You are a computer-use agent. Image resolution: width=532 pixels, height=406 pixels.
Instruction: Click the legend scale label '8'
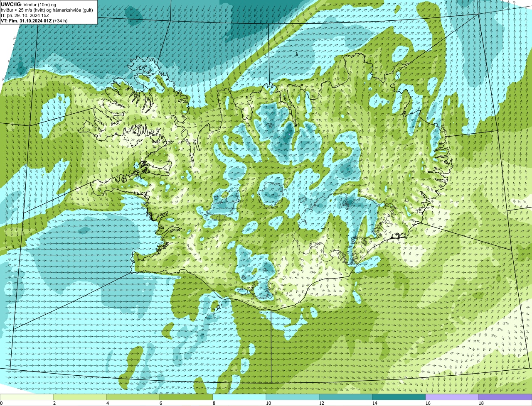coord(214,403)
